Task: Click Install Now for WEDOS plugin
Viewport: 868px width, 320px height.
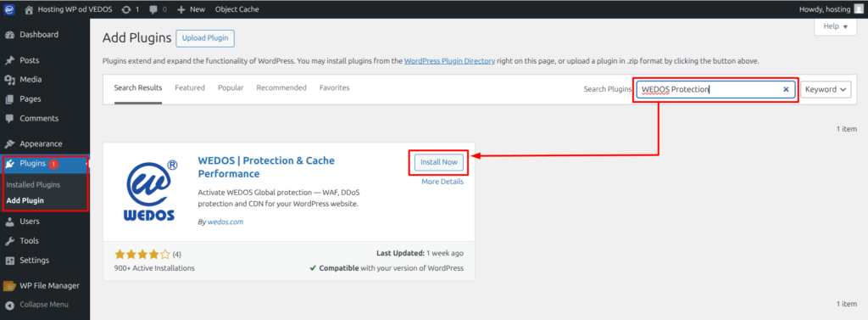Action: click(439, 162)
